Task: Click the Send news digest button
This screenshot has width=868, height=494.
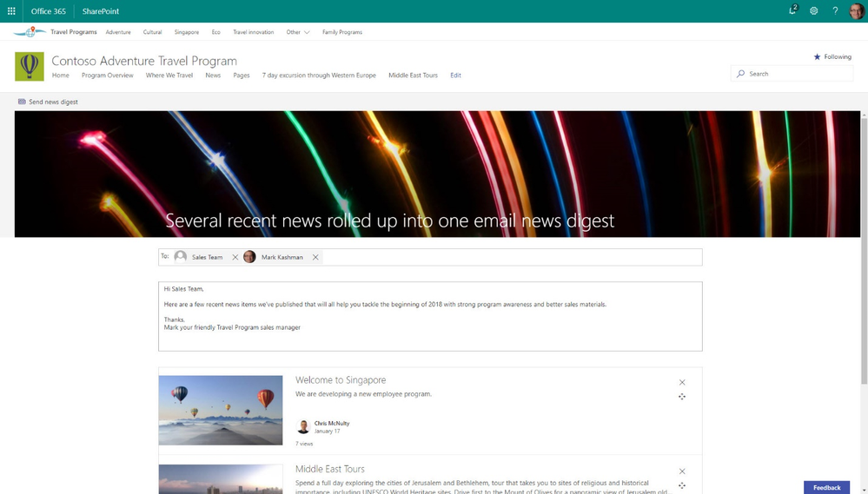Action: click(48, 102)
